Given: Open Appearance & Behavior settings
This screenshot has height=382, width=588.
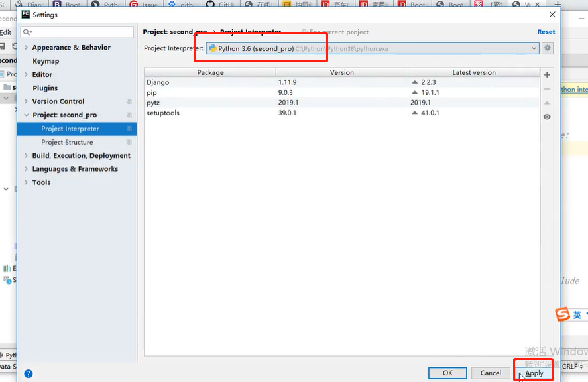Looking at the screenshot, I should coord(71,48).
